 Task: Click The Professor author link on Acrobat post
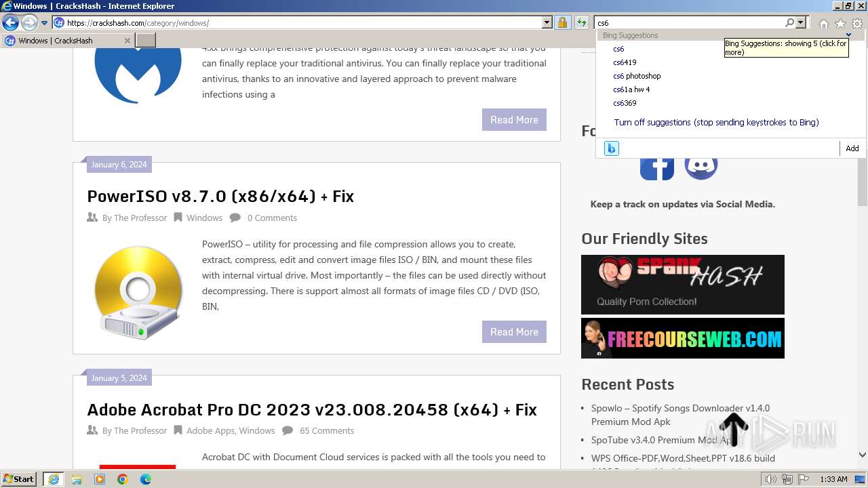140,431
